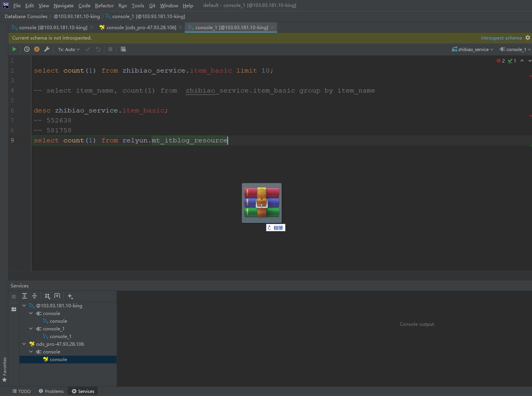Collapse the console_1 group node
This screenshot has height=396, width=532.
tap(31, 328)
